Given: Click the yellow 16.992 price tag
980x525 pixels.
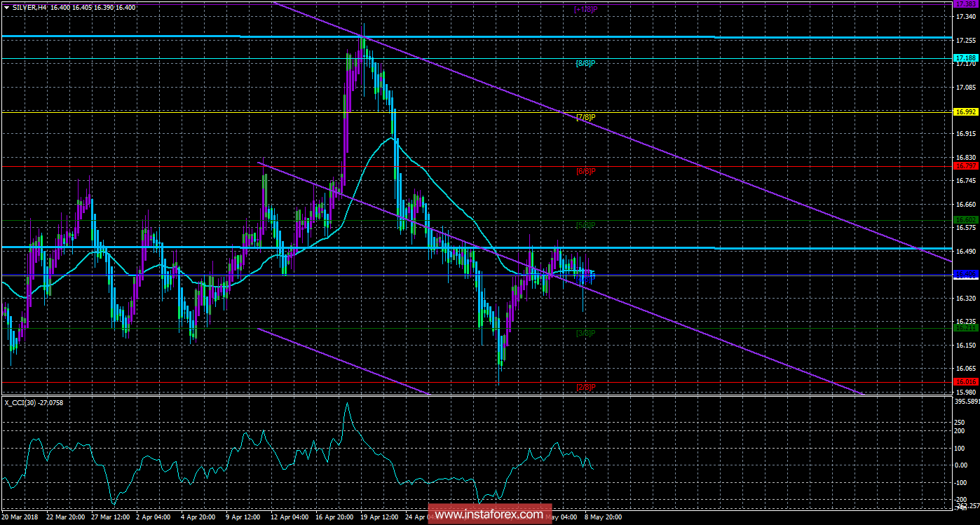Looking at the screenshot, I should coord(964,111).
